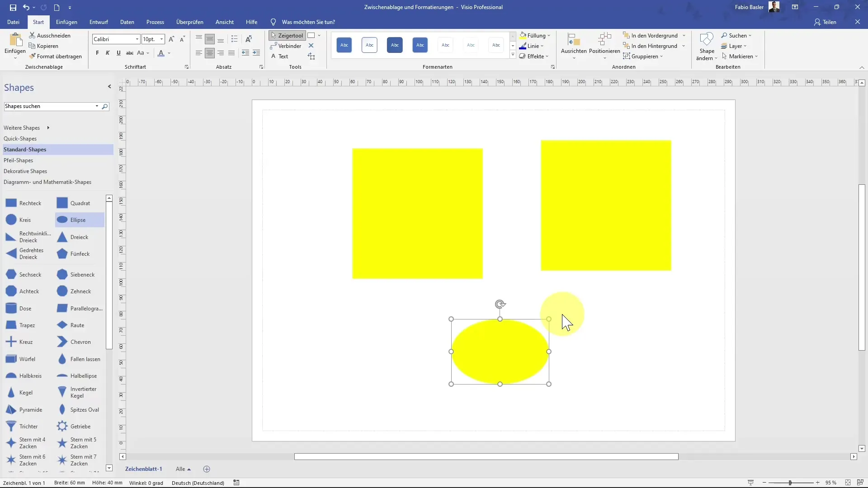This screenshot has height=488, width=868.
Task: Click the Teilen share button
Action: [826, 22]
